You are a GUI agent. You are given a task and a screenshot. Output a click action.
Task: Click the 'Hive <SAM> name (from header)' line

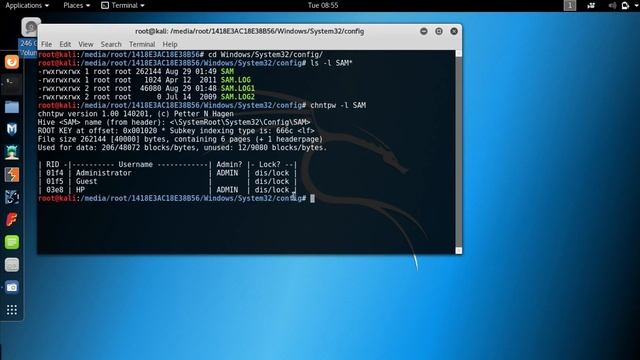pyautogui.click(x=174, y=122)
